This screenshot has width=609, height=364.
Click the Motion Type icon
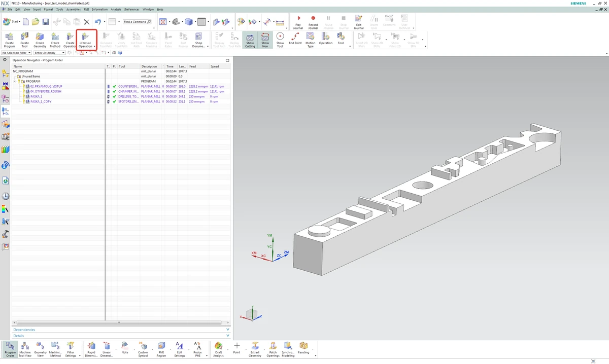[x=311, y=40]
